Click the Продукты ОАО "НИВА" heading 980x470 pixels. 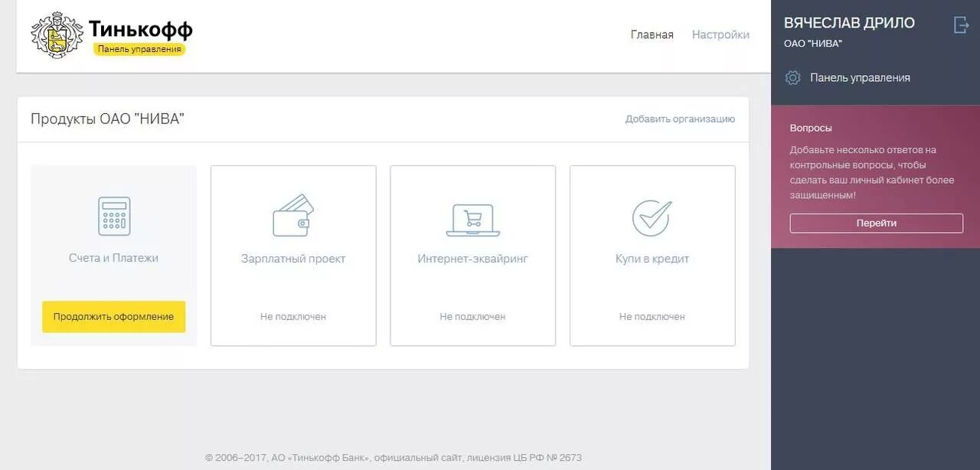(107, 119)
